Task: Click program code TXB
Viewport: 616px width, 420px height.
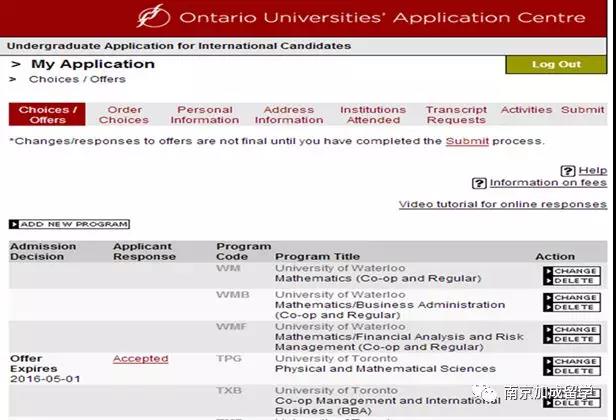Action: [x=229, y=391]
